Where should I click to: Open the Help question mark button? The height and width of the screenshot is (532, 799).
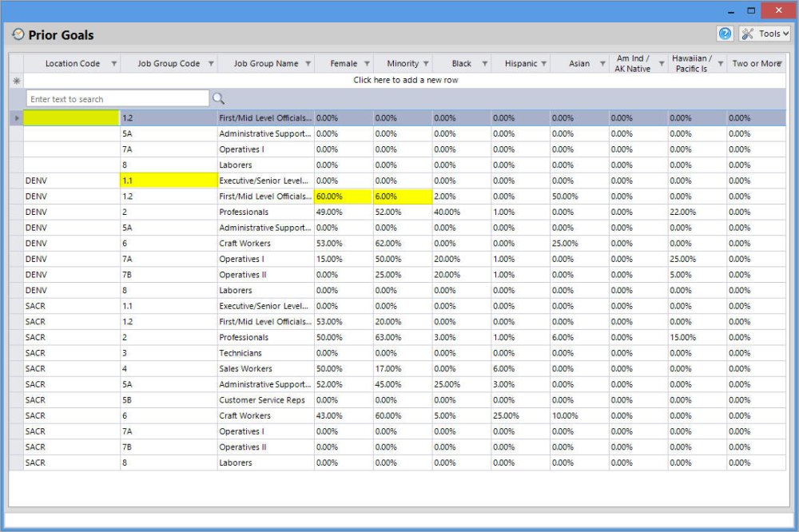point(725,34)
